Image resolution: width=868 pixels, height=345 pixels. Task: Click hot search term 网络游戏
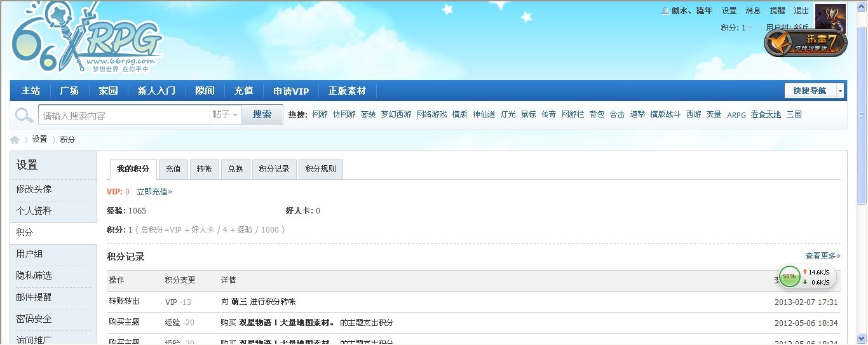(x=431, y=115)
